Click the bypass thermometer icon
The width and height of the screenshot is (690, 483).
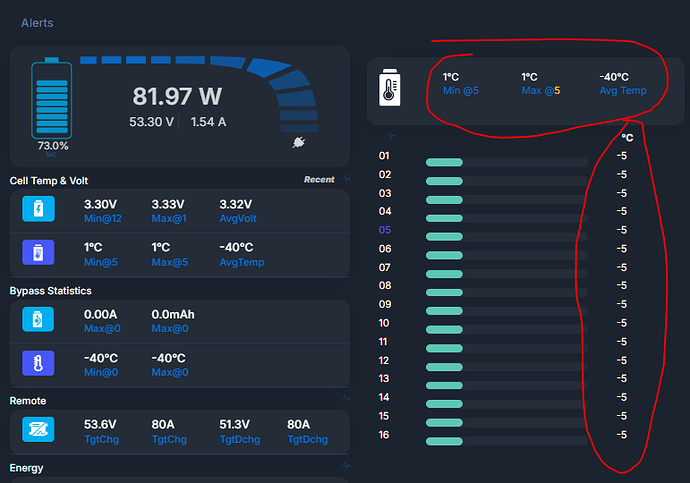(x=38, y=363)
